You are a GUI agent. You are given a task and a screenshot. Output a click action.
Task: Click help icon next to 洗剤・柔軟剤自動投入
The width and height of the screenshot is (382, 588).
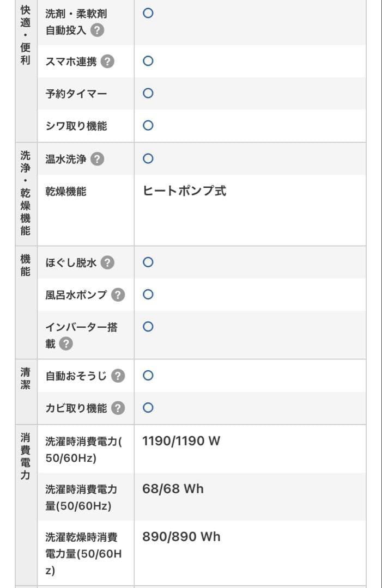coord(96,30)
